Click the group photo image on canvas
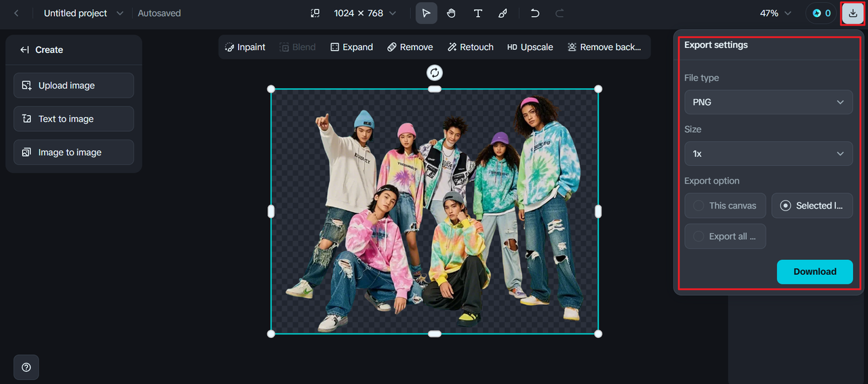This screenshot has height=384, width=868. tap(434, 211)
